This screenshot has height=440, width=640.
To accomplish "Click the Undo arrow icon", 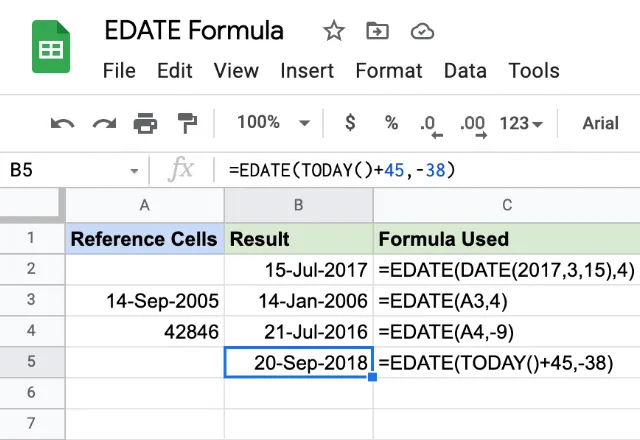I will click(62, 123).
